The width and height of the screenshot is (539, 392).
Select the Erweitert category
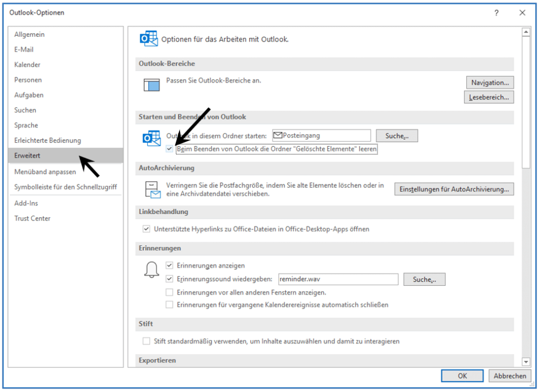pyautogui.click(x=65, y=155)
